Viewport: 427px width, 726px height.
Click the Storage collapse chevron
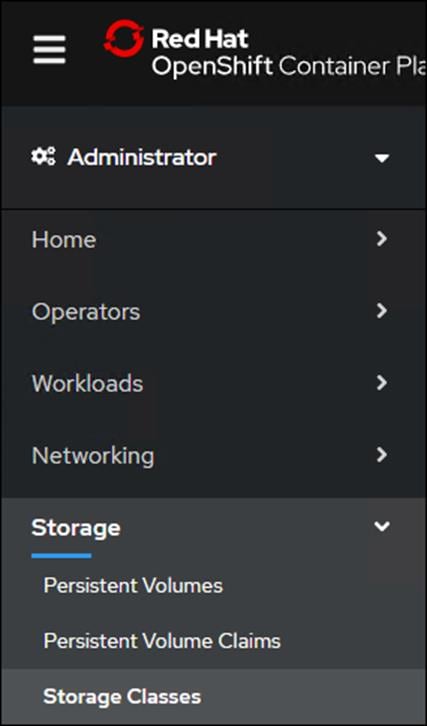[x=382, y=526]
